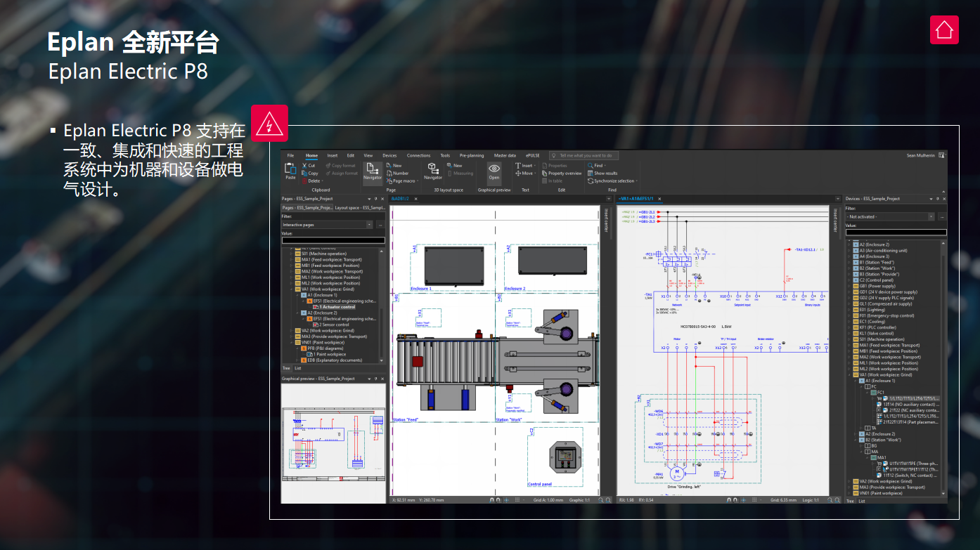Viewport: 980px width, 550px height.
Task: Expand VA2 (Work workpiece: Grind) in Pages tree
Action: point(291,330)
